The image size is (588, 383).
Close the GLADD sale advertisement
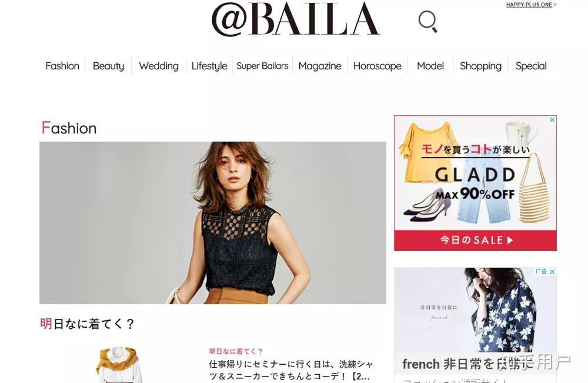552,120
